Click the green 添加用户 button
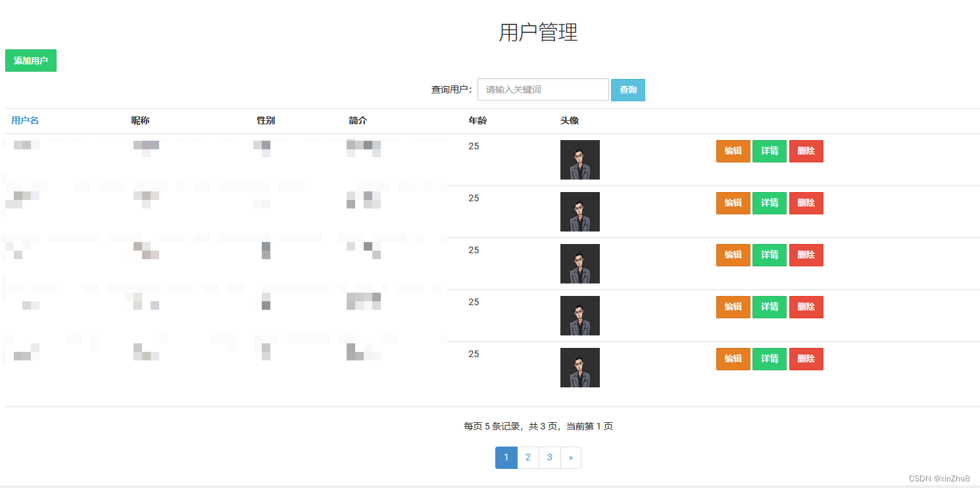Viewport: 980px width, 488px height. [x=31, y=61]
